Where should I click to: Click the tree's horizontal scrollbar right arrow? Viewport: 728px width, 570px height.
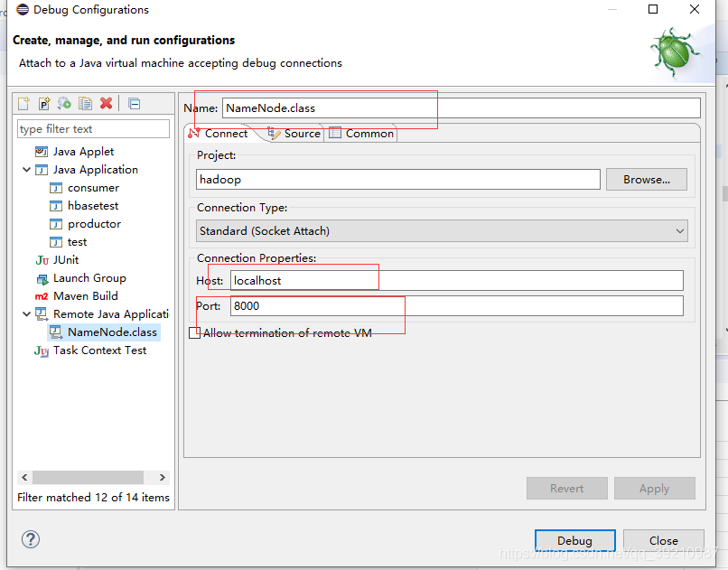[163, 478]
